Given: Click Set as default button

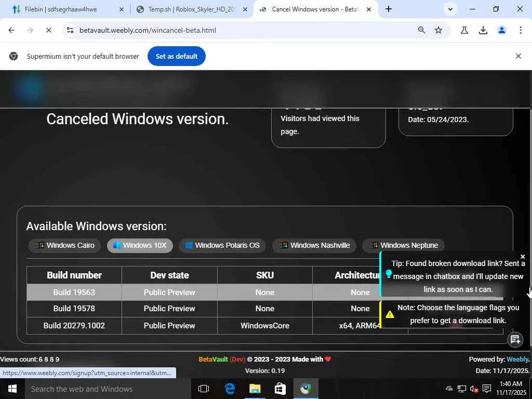Looking at the screenshot, I should (177, 56).
